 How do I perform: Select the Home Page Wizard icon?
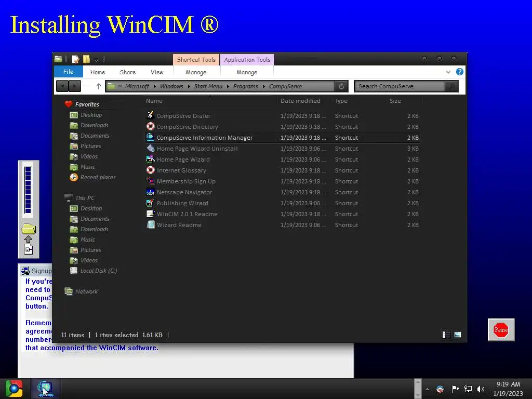pos(150,159)
